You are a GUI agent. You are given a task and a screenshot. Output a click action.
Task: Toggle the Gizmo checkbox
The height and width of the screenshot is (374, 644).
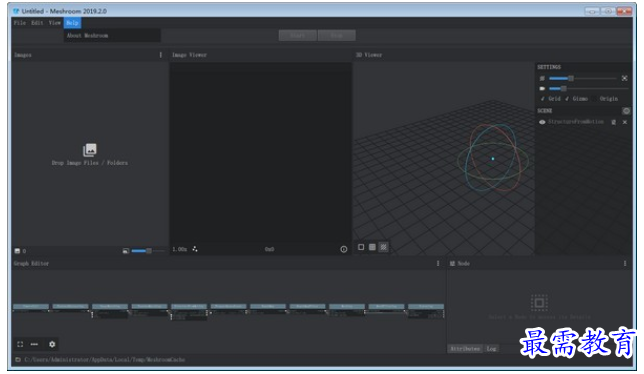576,99
